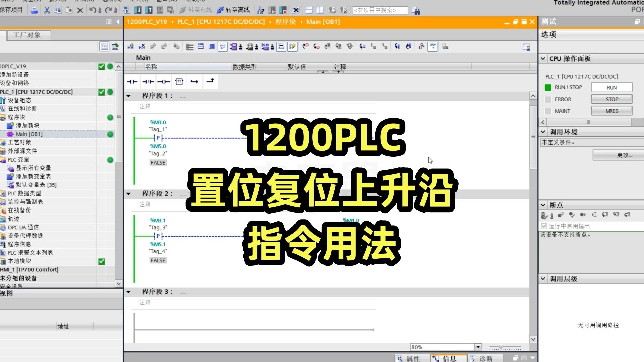Open the 信息 tab

pos(448,359)
